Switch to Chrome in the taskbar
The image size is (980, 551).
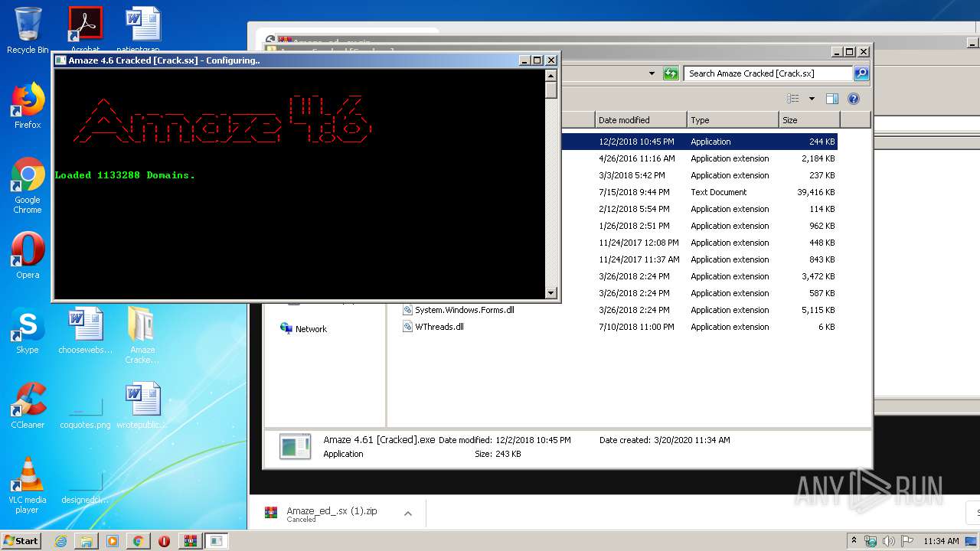[139, 541]
